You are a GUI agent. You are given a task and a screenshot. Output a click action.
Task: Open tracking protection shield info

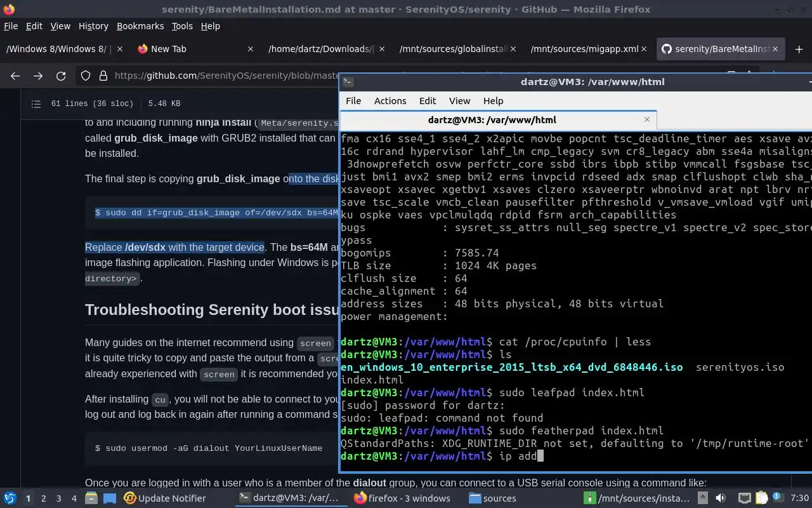86,76
